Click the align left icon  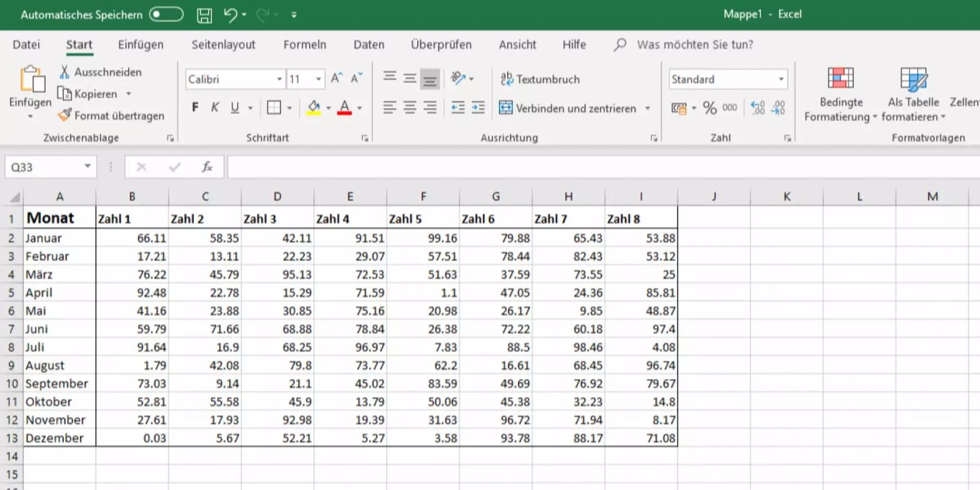coord(390,107)
